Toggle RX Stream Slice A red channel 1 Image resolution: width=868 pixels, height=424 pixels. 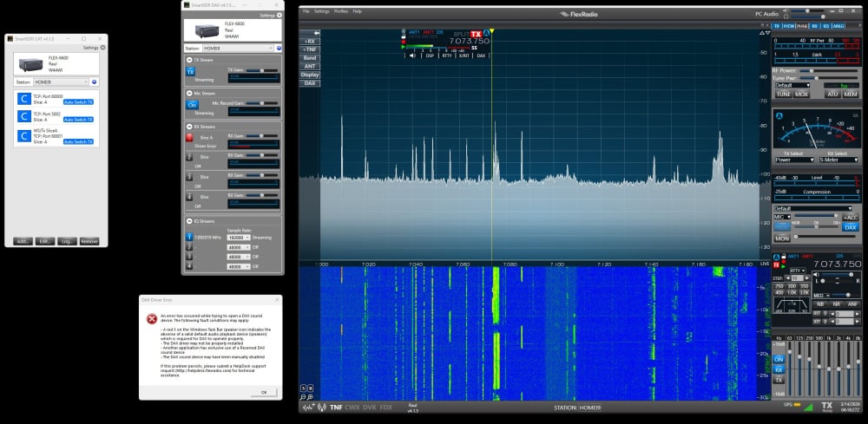click(189, 138)
